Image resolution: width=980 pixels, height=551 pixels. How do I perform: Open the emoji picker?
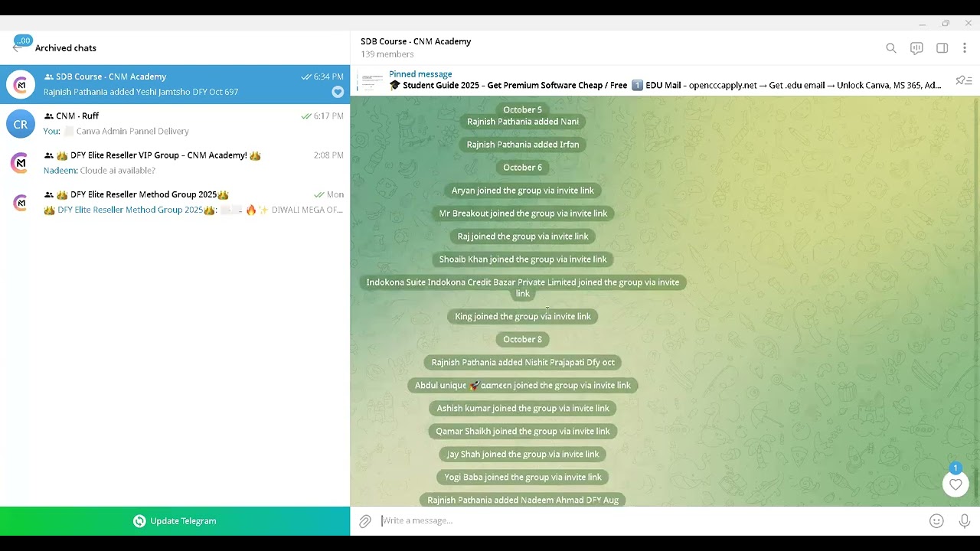[x=936, y=521]
